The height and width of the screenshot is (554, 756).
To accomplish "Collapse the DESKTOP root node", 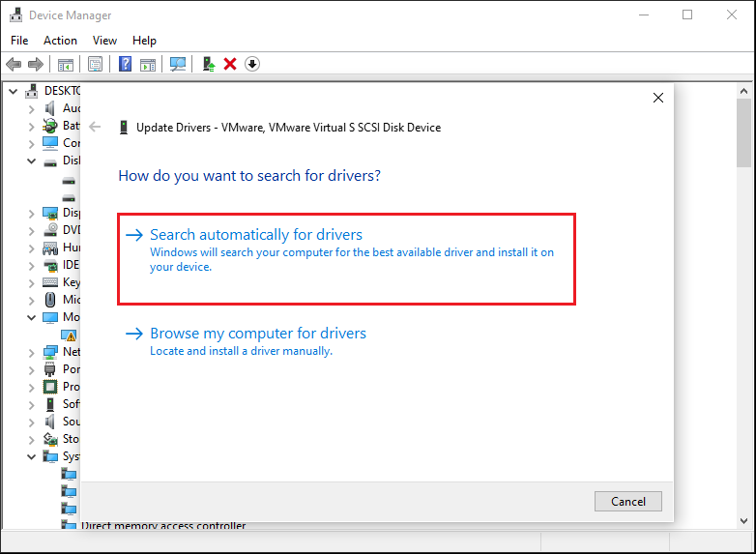I will [14, 91].
